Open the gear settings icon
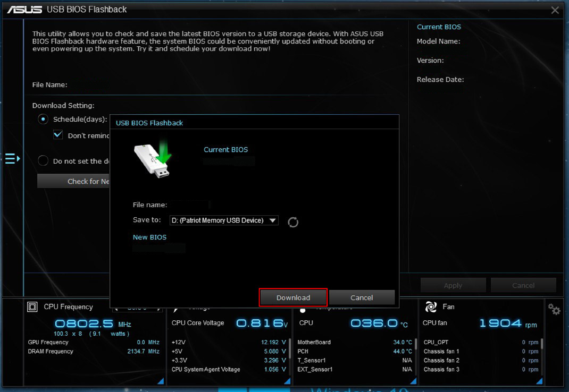 (554, 309)
